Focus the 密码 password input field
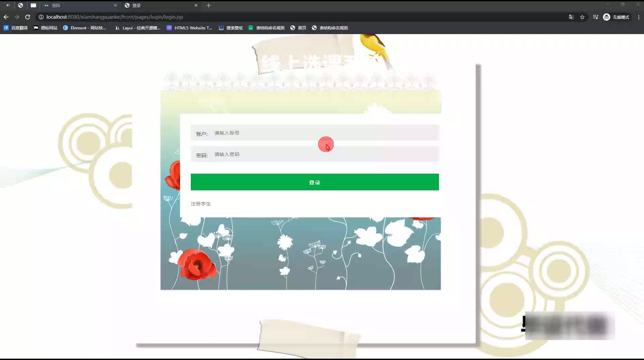Viewport: 644px width, 360px height. 315,154
